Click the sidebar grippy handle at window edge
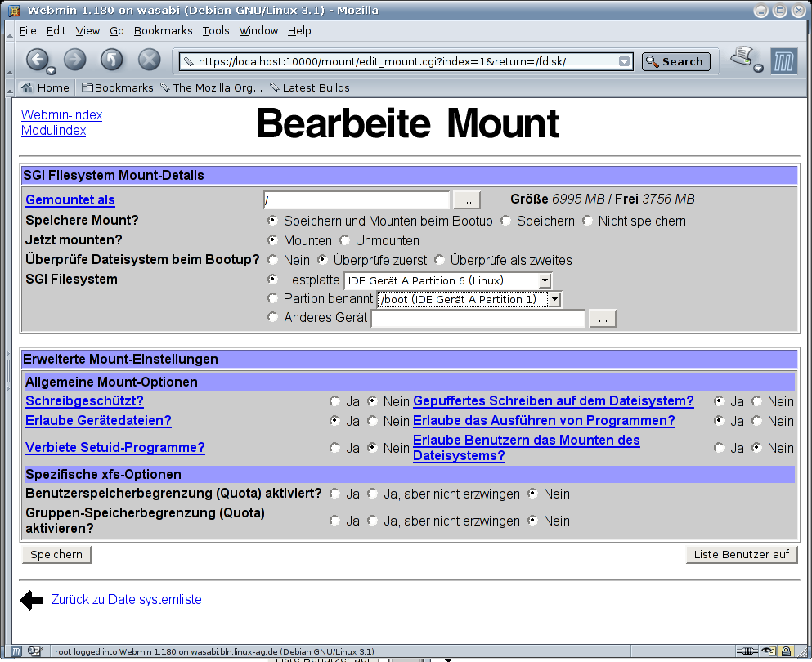Image resolution: width=812 pixels, height=662 pixels. [x=8, y=371]
